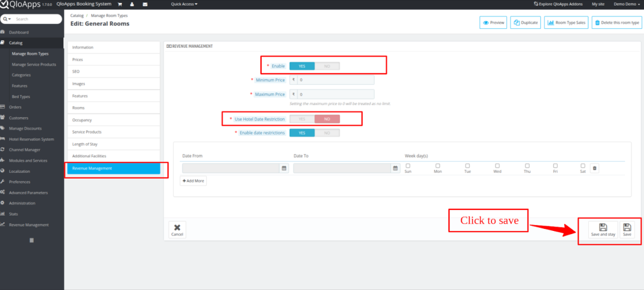Open the Quick Access dropdown
Image resolution: width=644 pixels, height=290 pixels.
184,4
